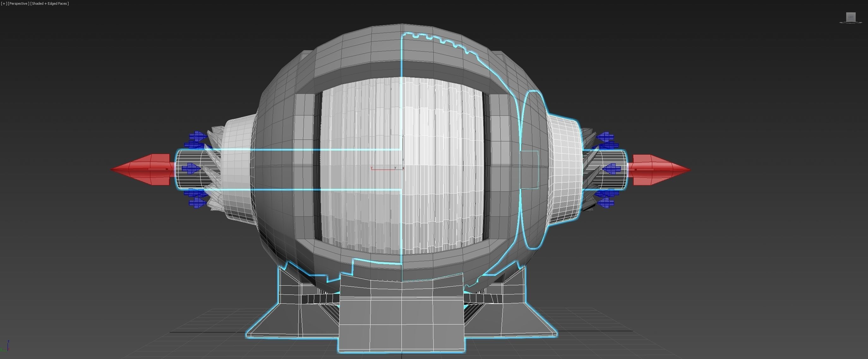Open the Perspective point-of-view viewport menu
The image size is (868, 359).
pyautogui.click(x=18, y=3)
